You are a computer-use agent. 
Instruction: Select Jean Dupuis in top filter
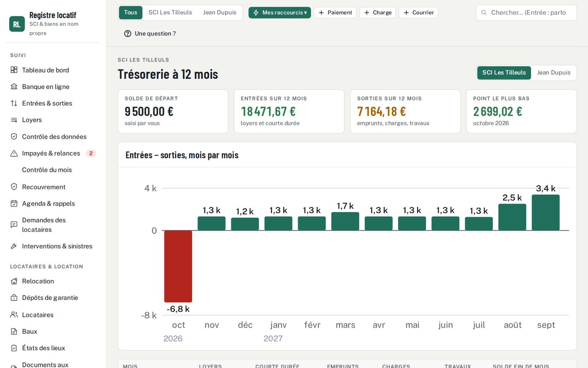(x=220, y=13)
